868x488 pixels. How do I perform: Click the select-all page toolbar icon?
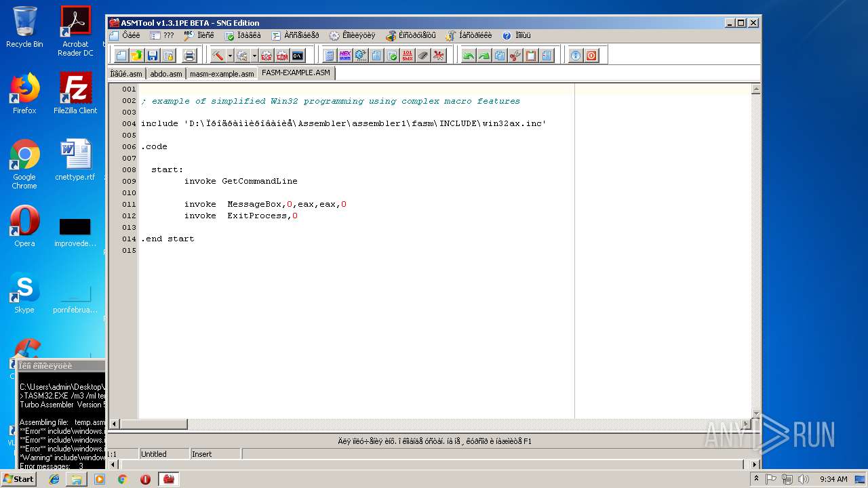pos(547,56)
